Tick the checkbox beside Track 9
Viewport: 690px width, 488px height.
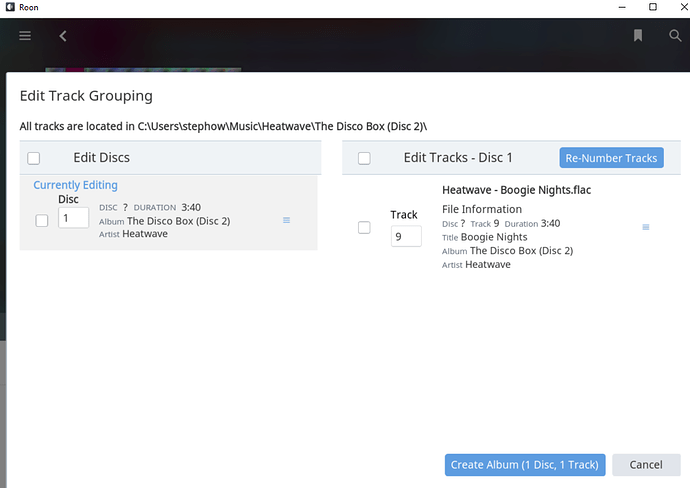pyautogui.click(x=364, y=227)
